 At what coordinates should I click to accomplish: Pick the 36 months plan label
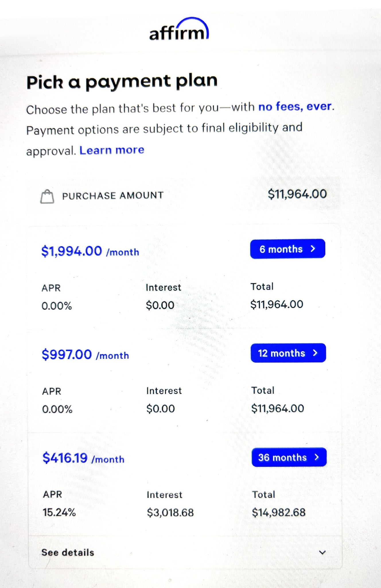click(282, 457)
